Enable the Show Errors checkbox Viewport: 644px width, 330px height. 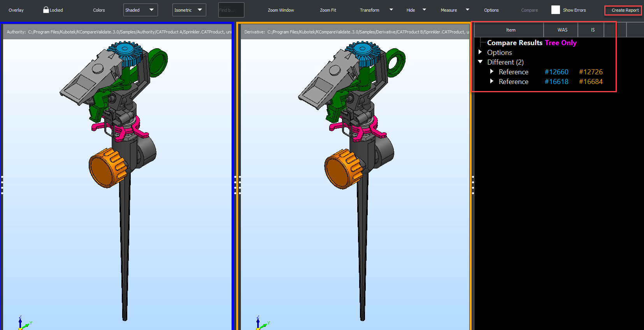555,10
